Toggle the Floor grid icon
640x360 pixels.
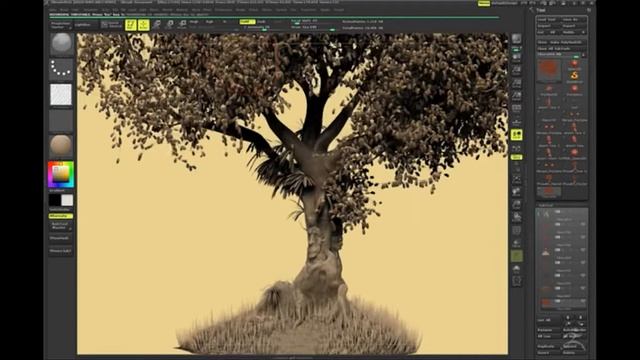tap(517, 122)
